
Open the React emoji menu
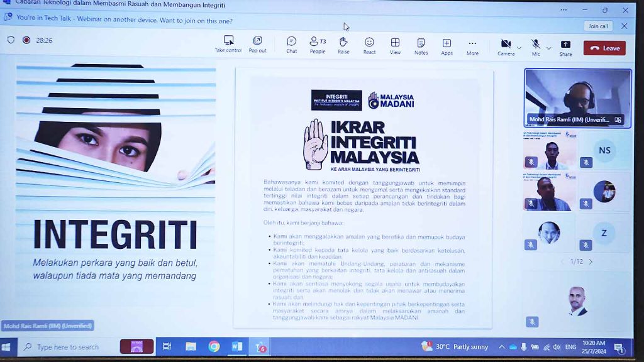point(369,44)
